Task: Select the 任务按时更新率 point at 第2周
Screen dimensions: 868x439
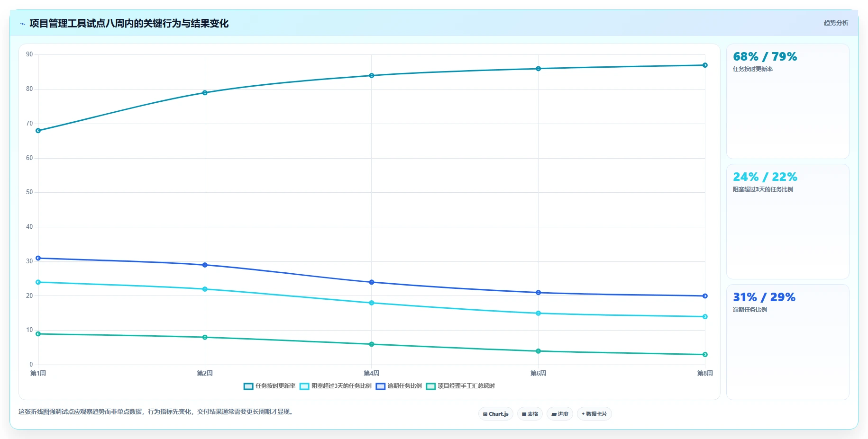Action: (205, 93)
